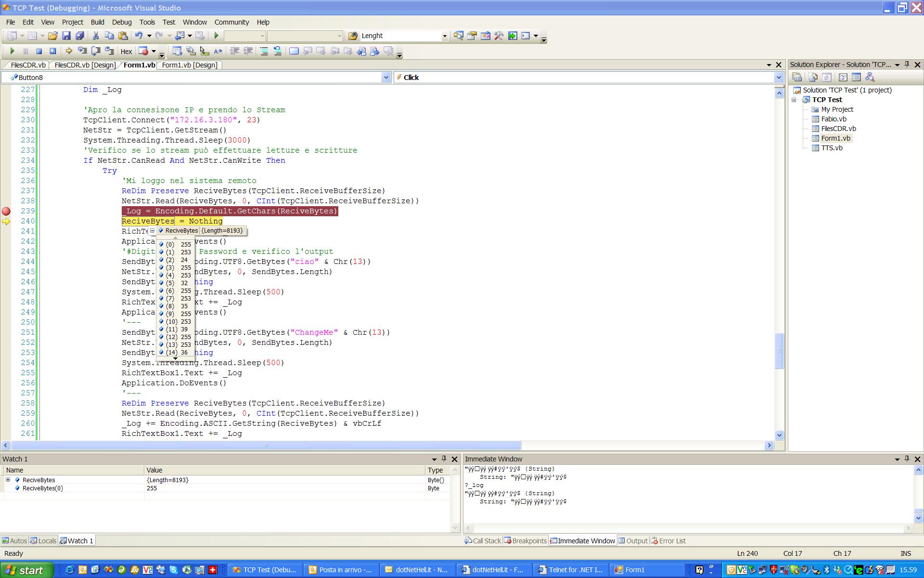This screenshot has width=924, height=578.
Task: Show more items arrow in datatip list
Action: click(175, 358)
